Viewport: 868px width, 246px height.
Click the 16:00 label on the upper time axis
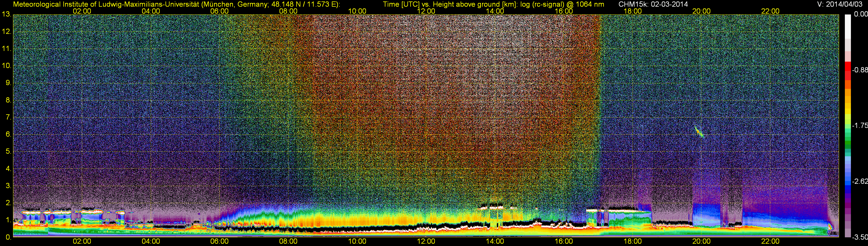564,11
